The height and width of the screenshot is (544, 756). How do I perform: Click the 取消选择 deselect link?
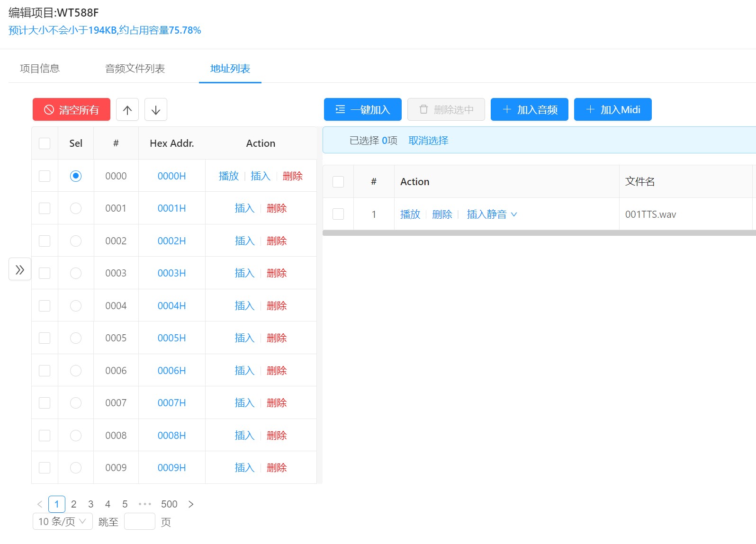tap(428, 141)
